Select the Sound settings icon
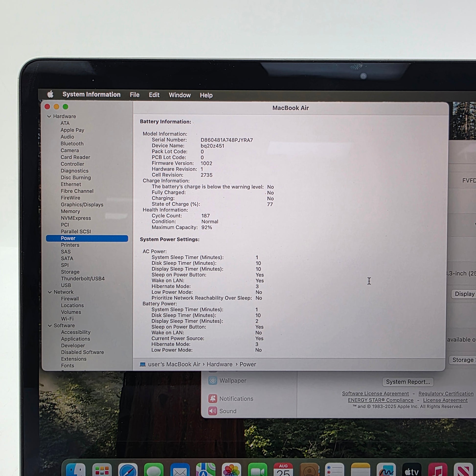 coord(213,411)
